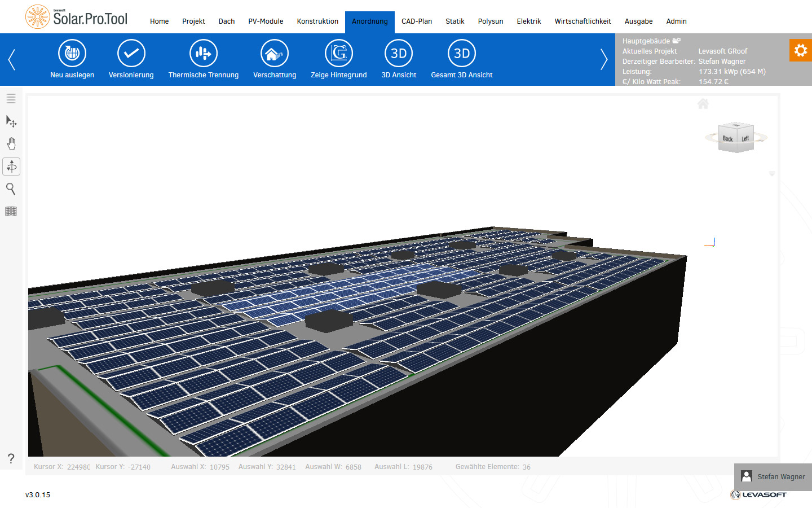Toggle Zeige Hintegrund background display
812x508 pixels.
click(x=339, y=53)
